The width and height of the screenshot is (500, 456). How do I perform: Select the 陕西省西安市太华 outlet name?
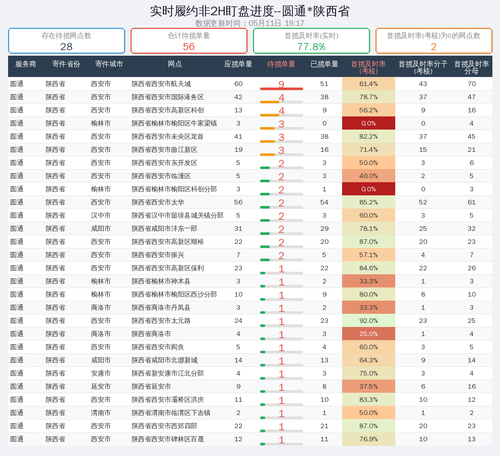pos(158,202)
